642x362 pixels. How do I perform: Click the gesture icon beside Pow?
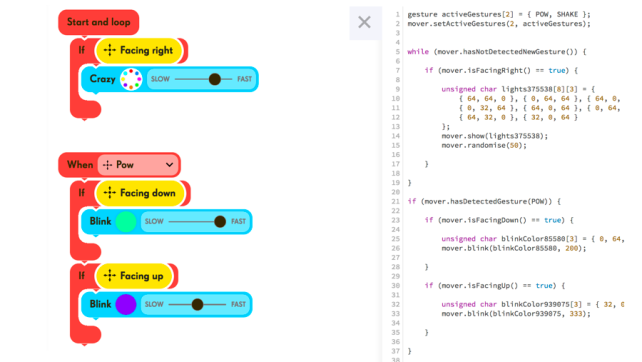click(107, 165)
